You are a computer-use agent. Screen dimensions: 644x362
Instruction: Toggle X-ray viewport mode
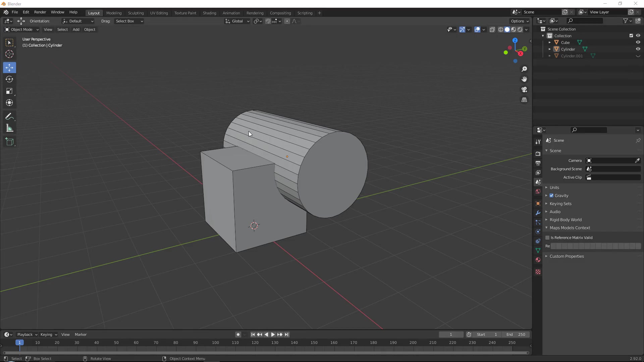(492, 30)
